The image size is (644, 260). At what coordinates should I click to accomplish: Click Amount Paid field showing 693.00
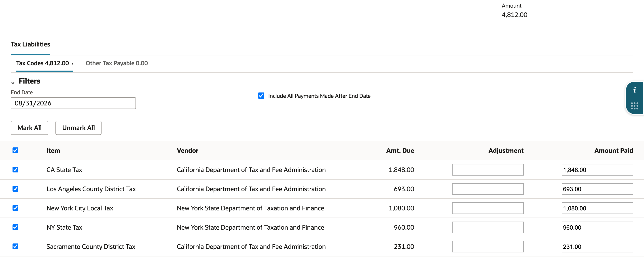coord(597,189)
